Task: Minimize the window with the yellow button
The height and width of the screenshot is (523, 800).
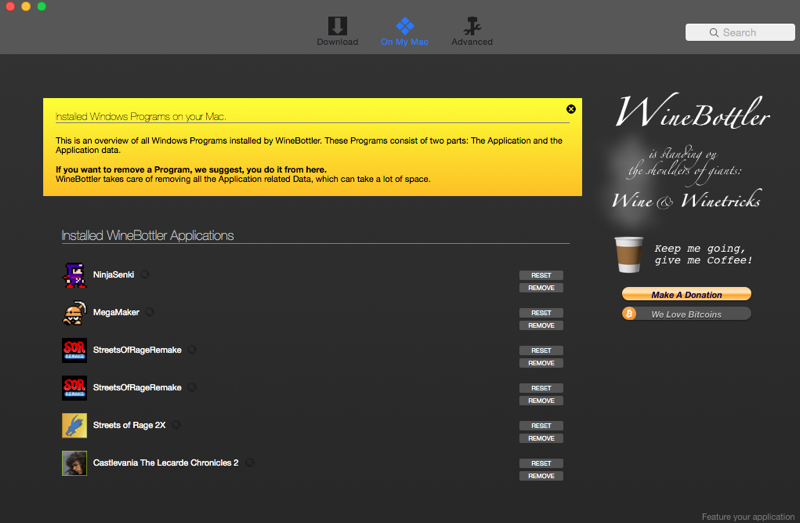Action: point(26,7)
